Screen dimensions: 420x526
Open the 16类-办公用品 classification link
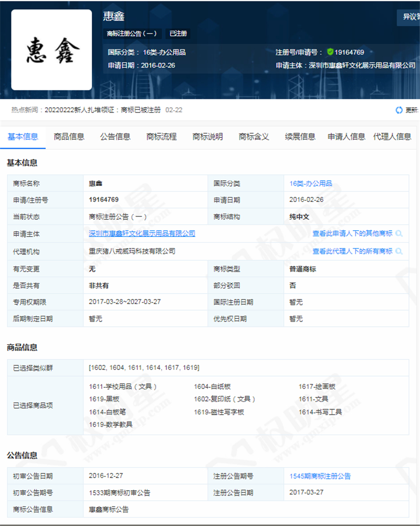pyautogui.click(x=311, y=183)
